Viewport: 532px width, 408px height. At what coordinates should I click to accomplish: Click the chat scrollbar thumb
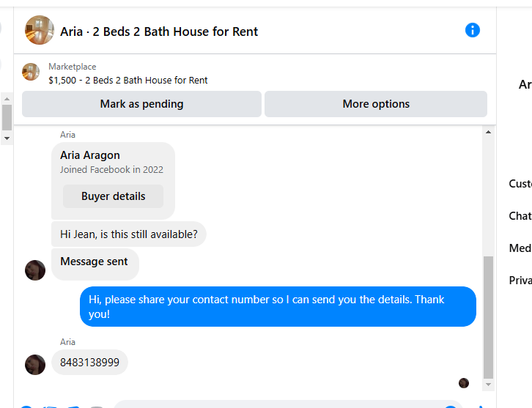tap(488, 317)
